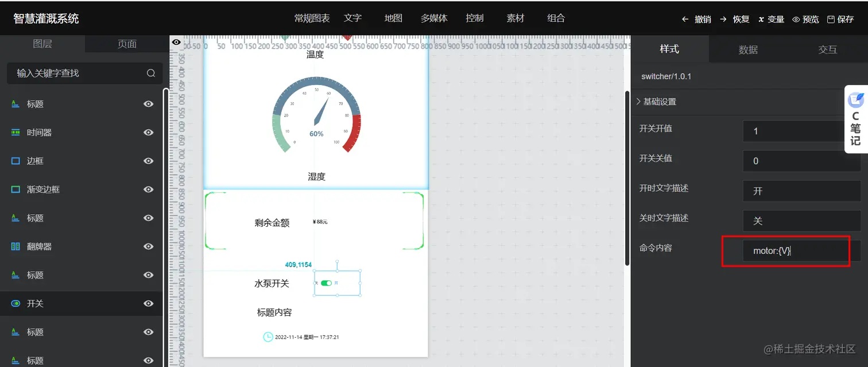Hide the 边框 layer via eye icon
868x367 pixels.
(149, 161)
